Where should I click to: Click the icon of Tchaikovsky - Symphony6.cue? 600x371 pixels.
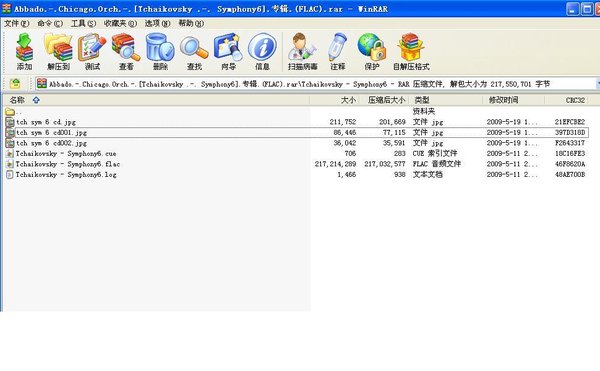coord(10,153)
